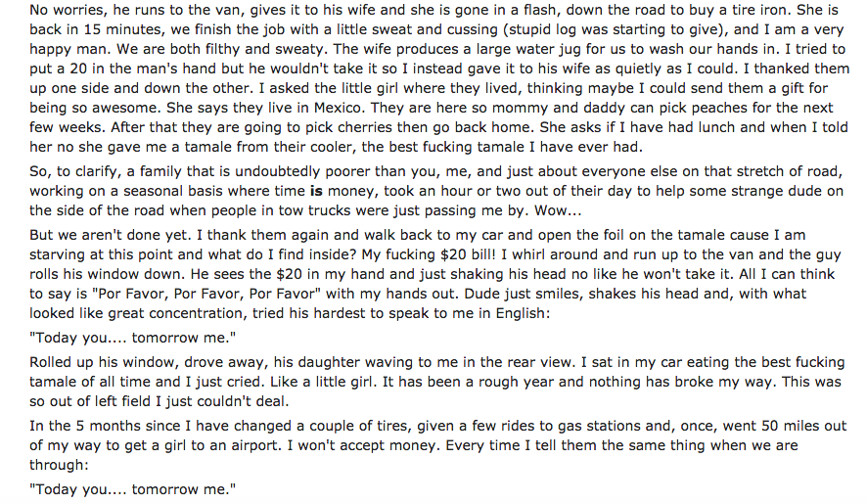
Task: Click the lone word "through:"
Action: tap(59, 465)
